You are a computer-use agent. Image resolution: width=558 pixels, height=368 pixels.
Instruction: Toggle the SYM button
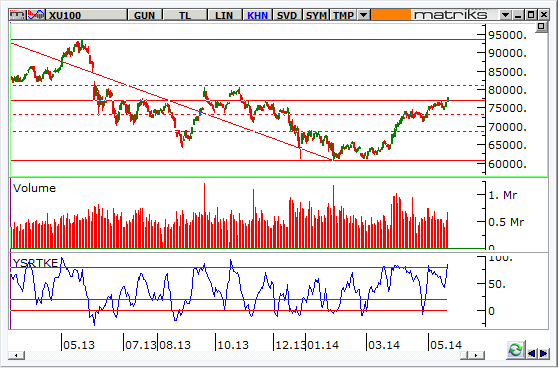pyautogui.click(x=316, y=15)
